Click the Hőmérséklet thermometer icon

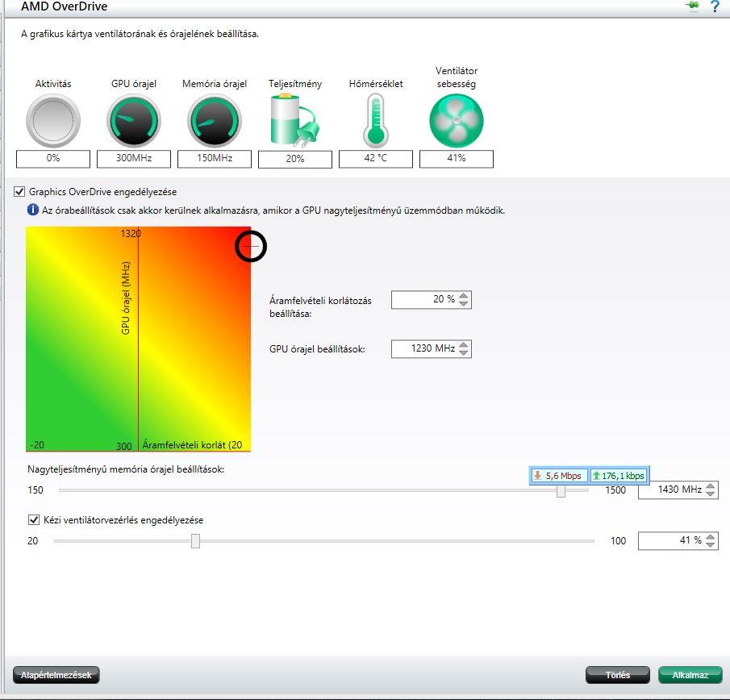376,120
